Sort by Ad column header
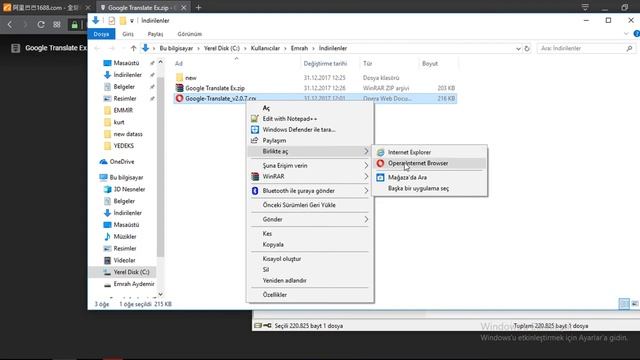Viewport: 640px width, 360px height. click(x=179, y=64)
